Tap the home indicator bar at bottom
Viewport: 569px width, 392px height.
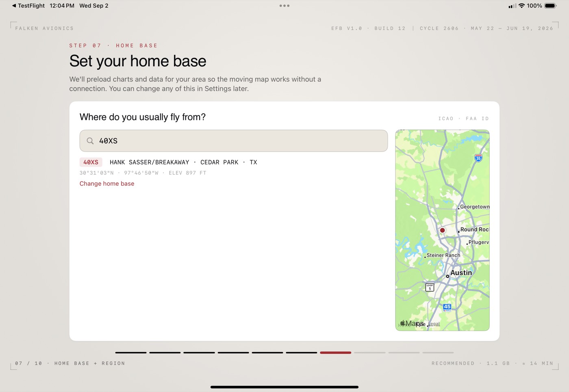pos(284,387)
